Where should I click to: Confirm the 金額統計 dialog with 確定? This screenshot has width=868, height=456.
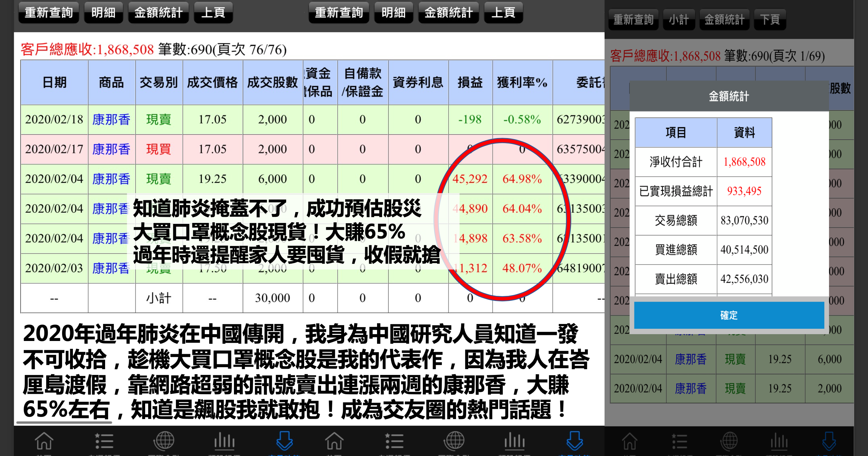coord(729,315)
